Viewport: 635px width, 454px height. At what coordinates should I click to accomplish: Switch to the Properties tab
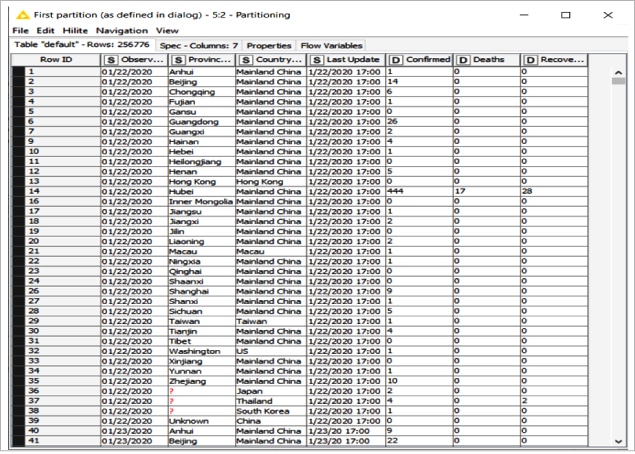tap(269, 45)
